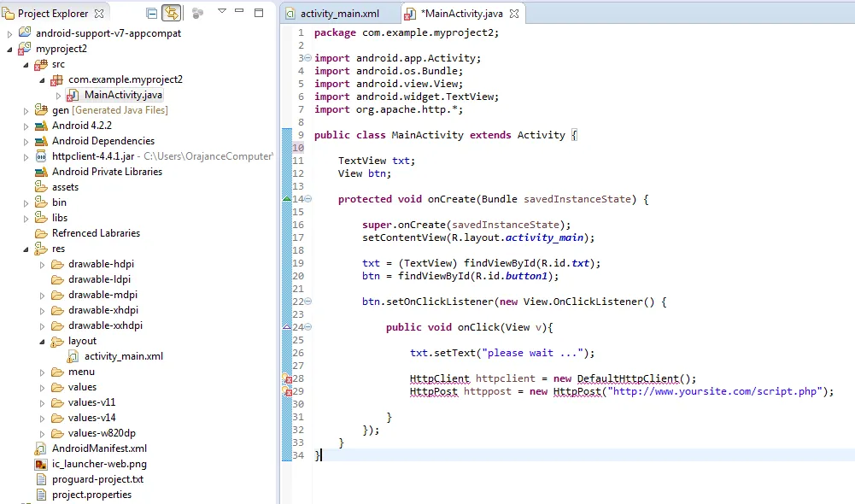
Task: Click proguard-project.txt file icon
Action: point(41,479)
